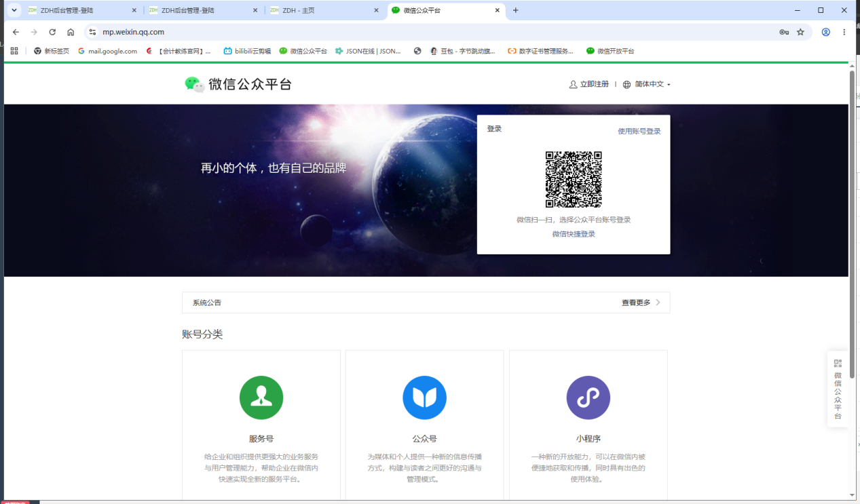The width and height of the screenshot is (860, 504).
Task: Click the 立即注册 register link
Action: pyautogui.click(x=588, y=84)
